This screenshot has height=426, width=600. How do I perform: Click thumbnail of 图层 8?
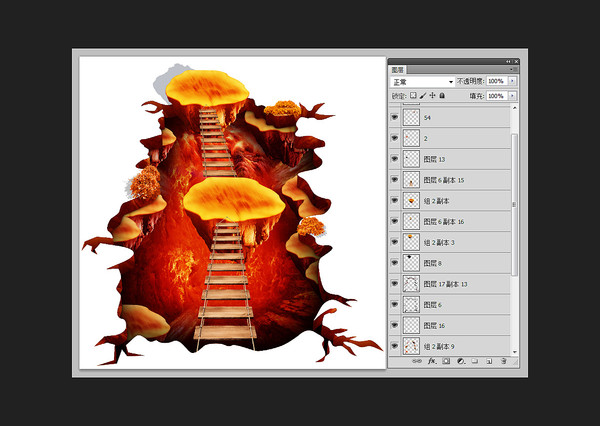click(411, 263)
